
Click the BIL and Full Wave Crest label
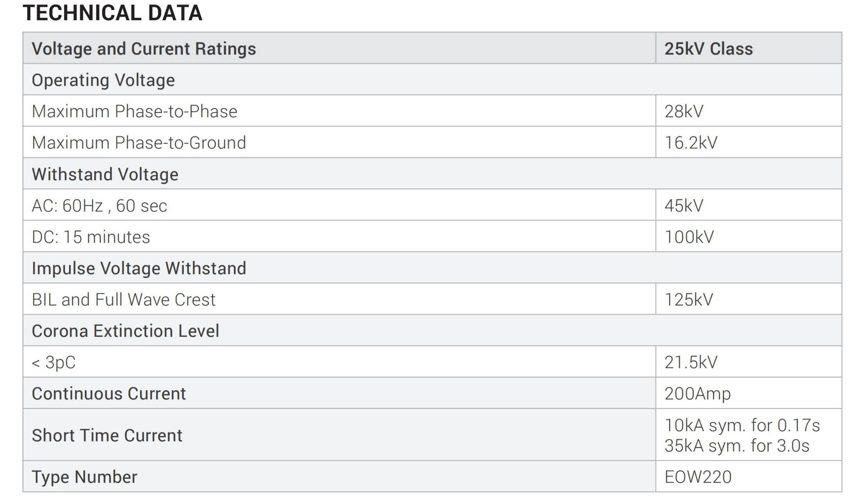coord(123,299)
